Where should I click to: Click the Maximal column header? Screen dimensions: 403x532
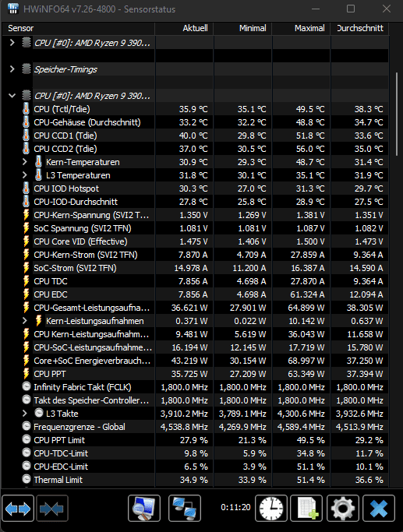301,29
